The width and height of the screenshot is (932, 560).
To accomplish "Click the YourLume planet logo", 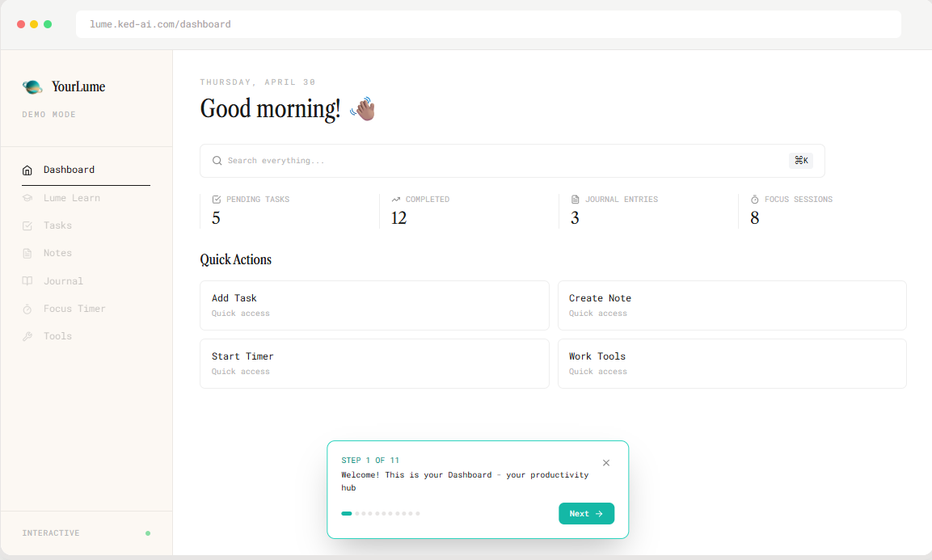I will (x=32, y=86).
